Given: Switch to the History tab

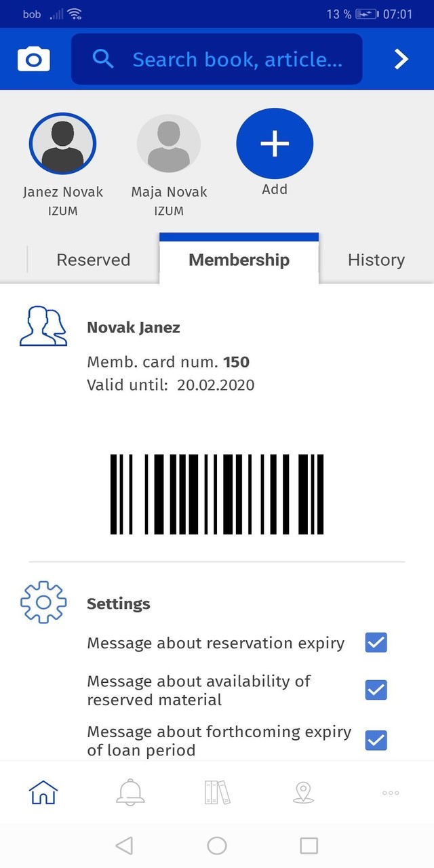Looking at the screenshot, I should 376,260.
